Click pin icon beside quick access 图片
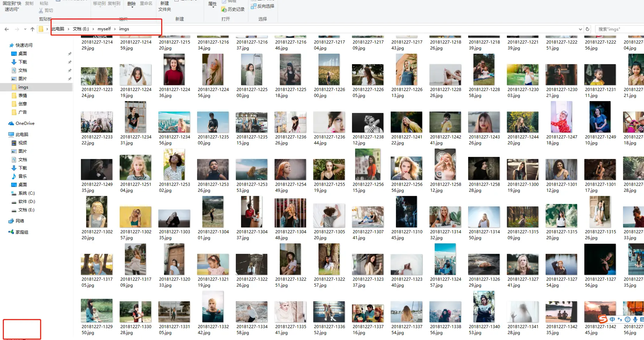Screen dimensions: 644x340 pos(69,79)
